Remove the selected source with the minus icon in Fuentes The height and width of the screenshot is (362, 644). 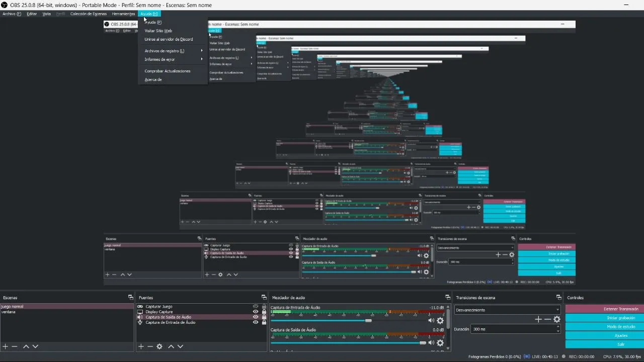coord(150,346)
